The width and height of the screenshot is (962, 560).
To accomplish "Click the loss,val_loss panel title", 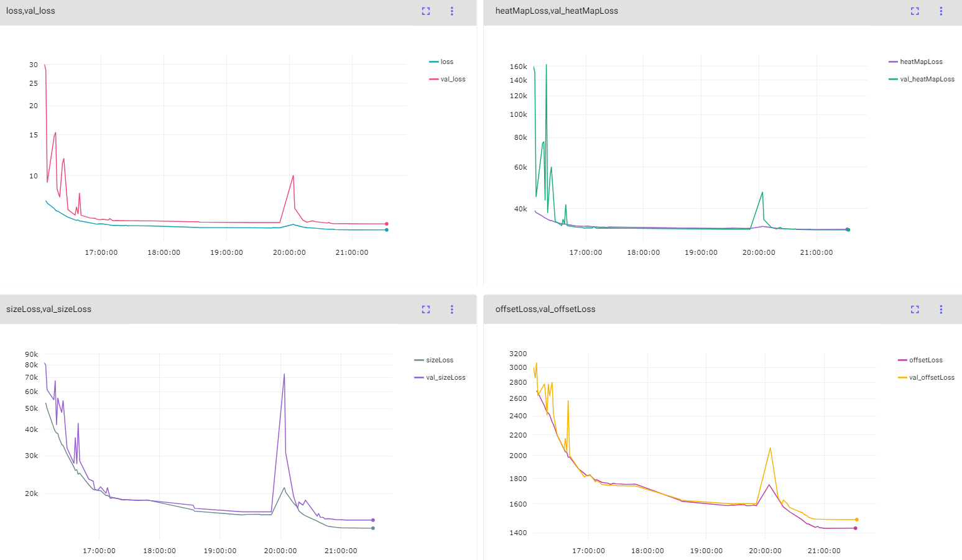I will coord(30,11).
